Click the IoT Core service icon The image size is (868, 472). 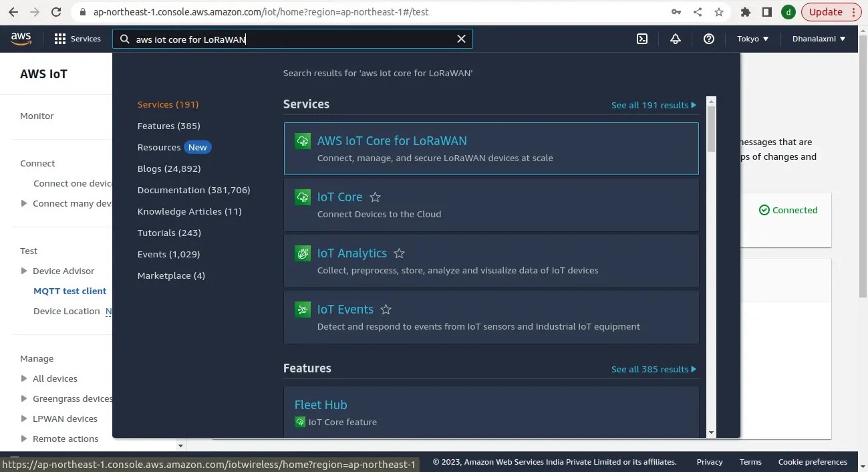point(303,197)
